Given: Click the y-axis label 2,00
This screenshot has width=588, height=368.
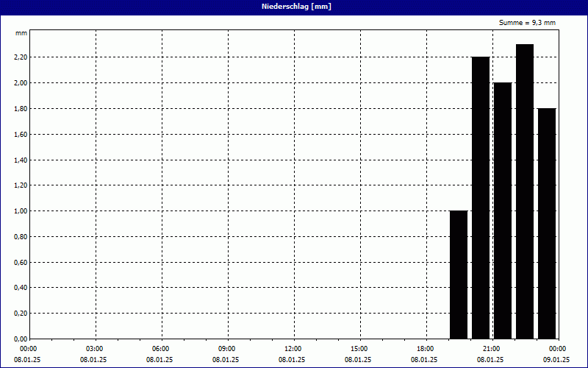Looking at the screenshot, I should (x=21, y=82).
